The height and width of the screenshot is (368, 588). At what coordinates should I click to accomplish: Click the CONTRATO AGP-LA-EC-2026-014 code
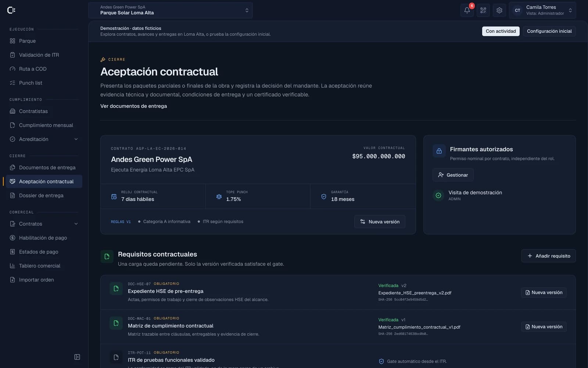pos(148,149)
